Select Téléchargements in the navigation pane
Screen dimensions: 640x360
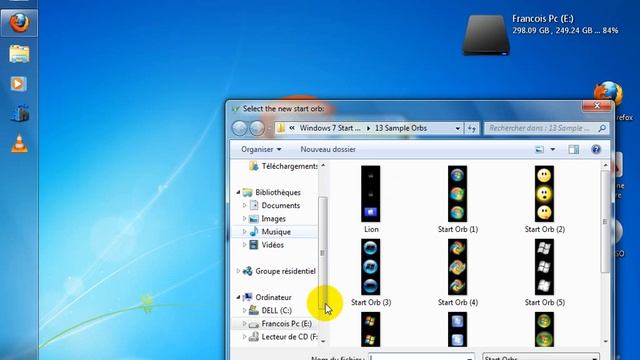[x=290, y=166]
